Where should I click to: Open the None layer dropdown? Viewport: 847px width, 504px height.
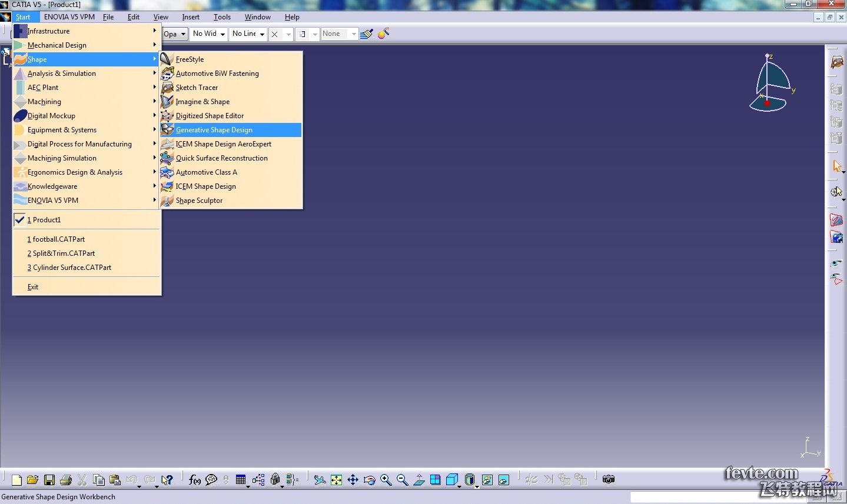coord(339,34)
